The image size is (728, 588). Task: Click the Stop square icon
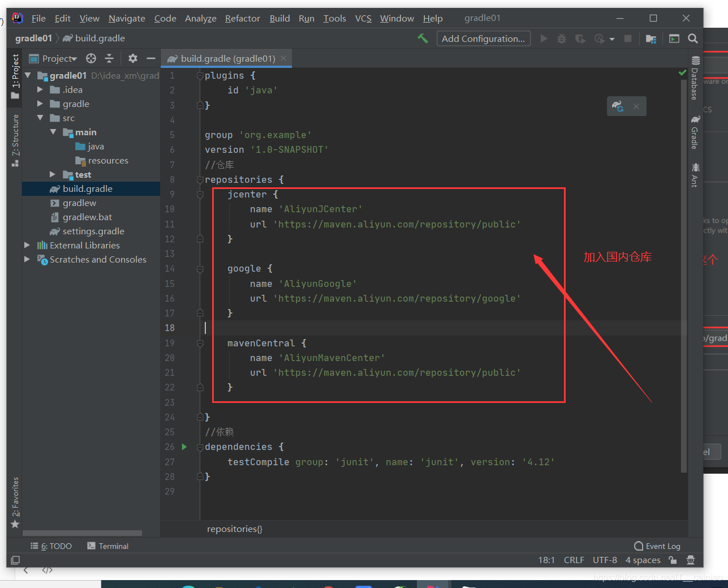pyautogui.click(x=627, y=38)
